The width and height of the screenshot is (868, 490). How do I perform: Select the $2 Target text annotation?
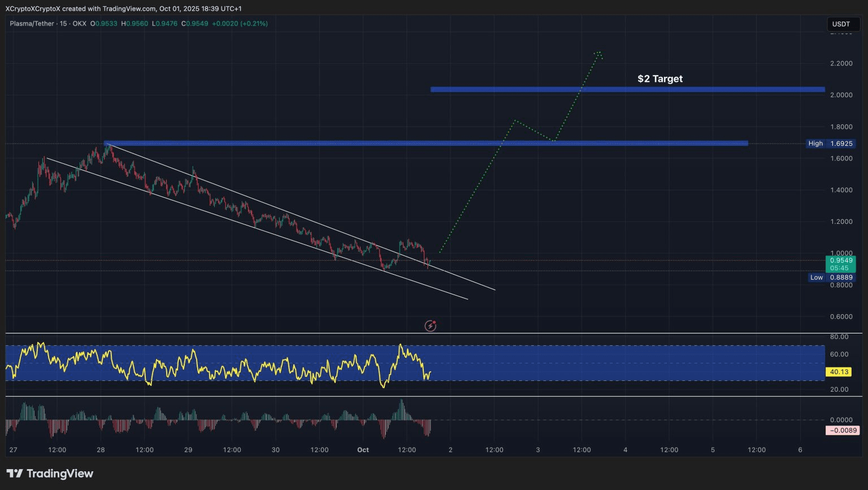pos(660,79)
